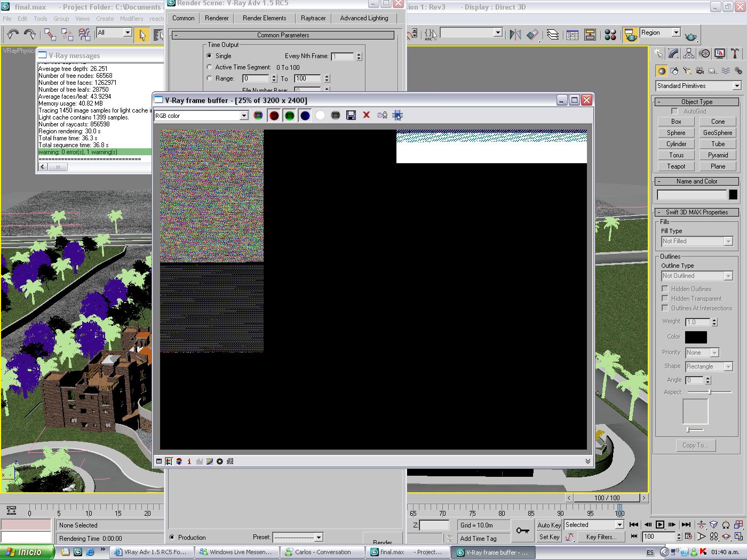
Task: Switch to alpha channel view in frame buffer
Action: tap(320, 116)
